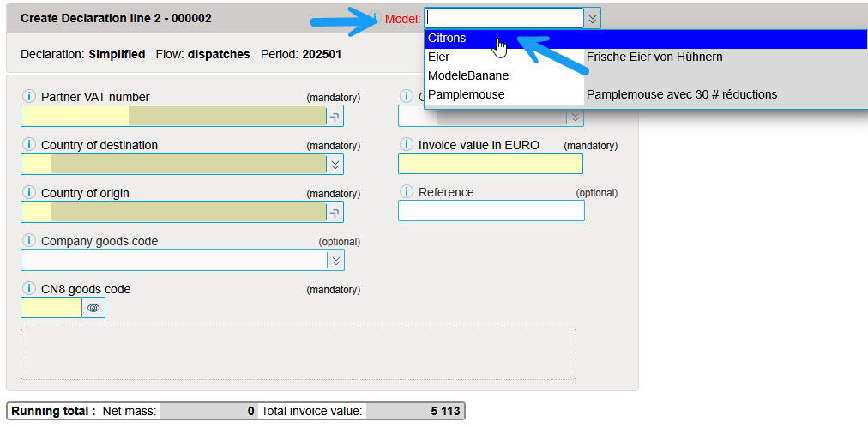Click info icon beside Company goods code
The height and width of the screenshot is (428, 868).
click(x=29, y=241)
